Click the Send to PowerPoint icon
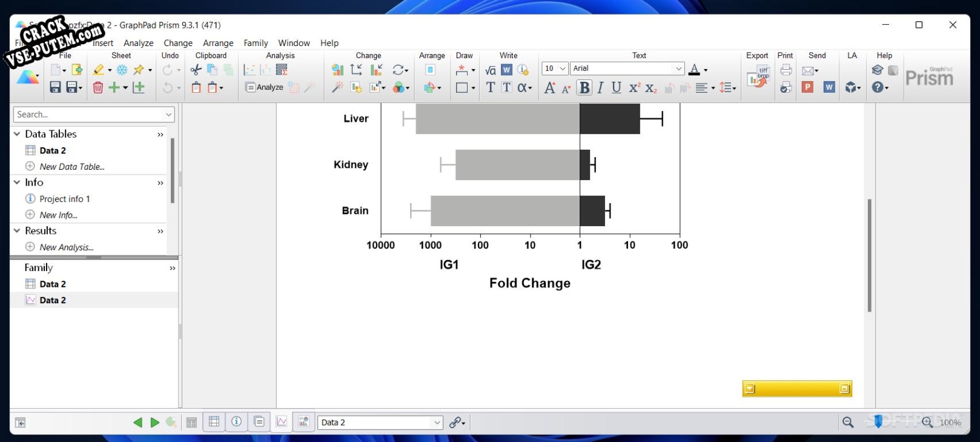 coord(807,87)
